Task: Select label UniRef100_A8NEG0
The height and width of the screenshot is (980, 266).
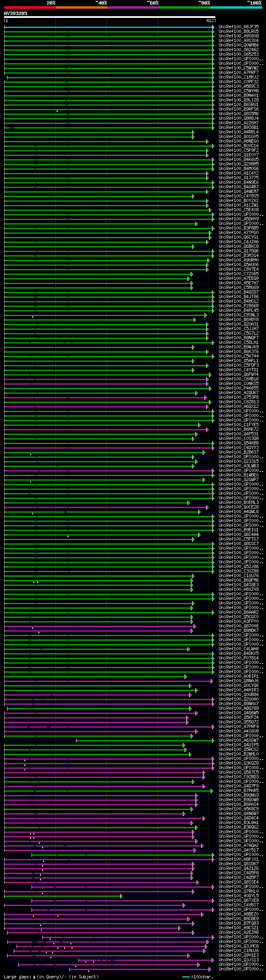Action: point(239,141)
